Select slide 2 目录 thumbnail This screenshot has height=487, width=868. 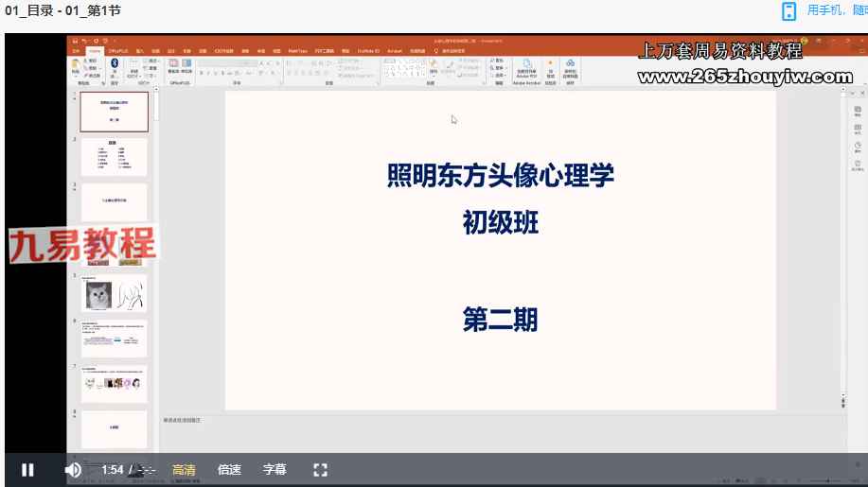(114, 157)
